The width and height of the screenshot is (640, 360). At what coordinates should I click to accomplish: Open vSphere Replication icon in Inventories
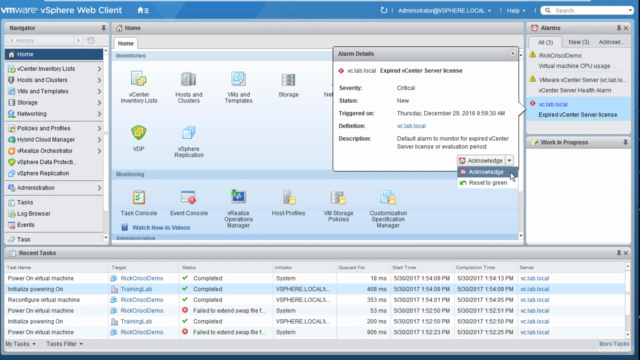coord(189,133)
